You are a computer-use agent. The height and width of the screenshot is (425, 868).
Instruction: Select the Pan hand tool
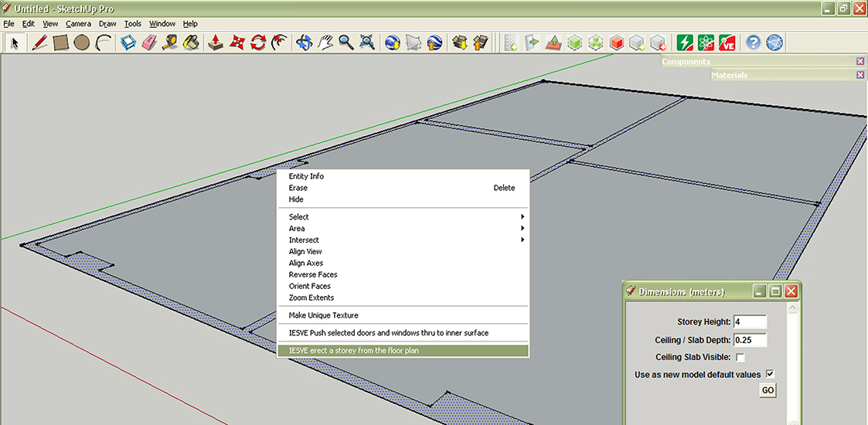click(x=325, y=42)
